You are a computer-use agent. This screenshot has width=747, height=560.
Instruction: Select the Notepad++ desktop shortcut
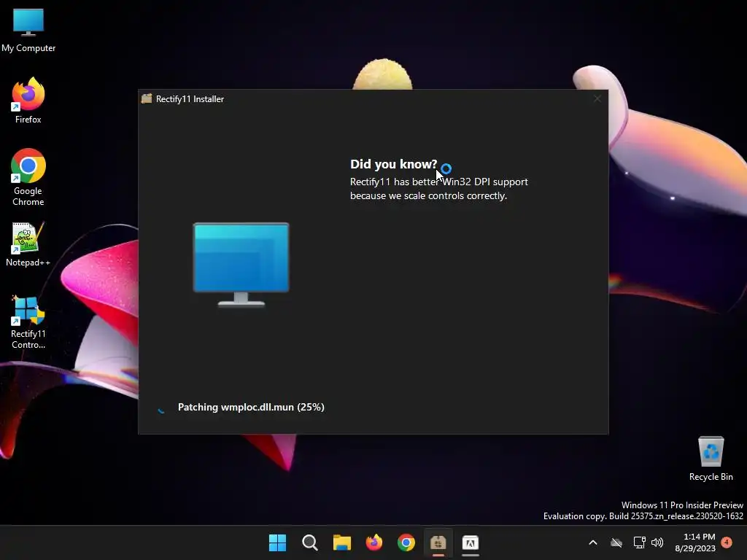coord(28,244)
